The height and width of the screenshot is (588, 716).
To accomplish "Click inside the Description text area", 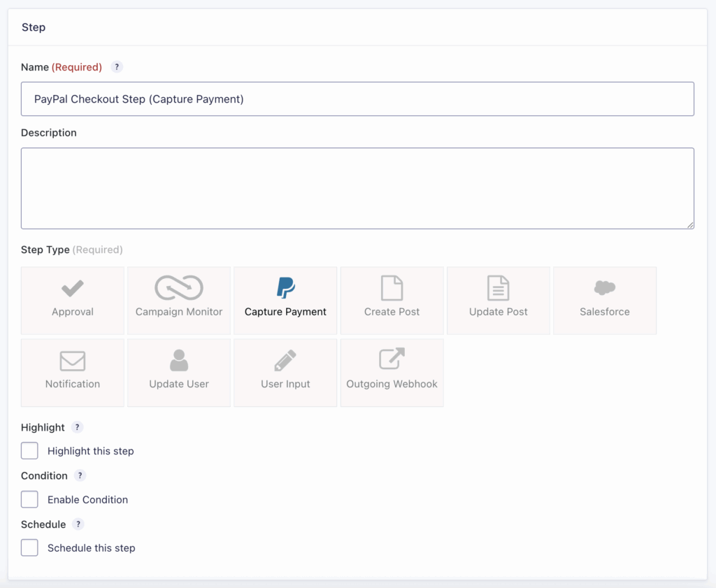I will point(357,188).
